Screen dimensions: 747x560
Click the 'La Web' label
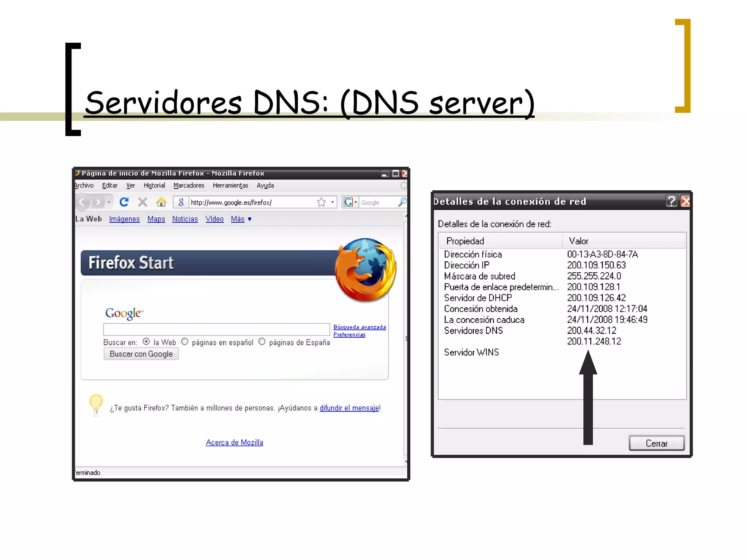[88, 219]
